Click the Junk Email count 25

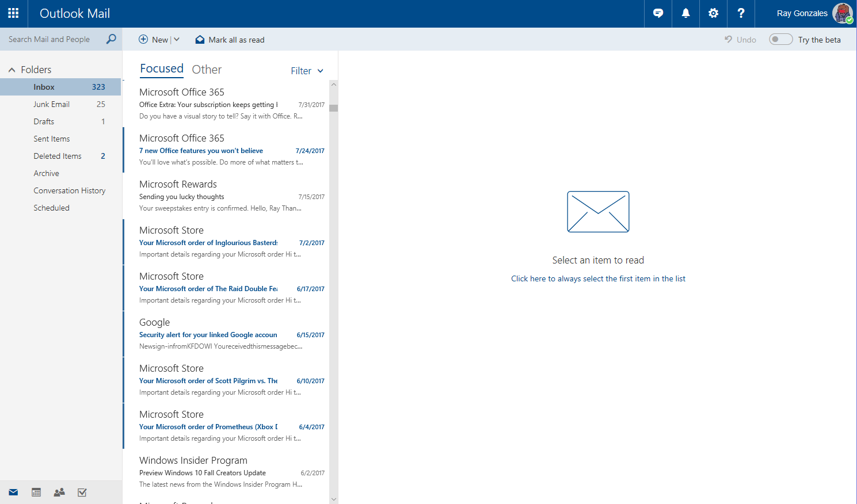[x=101, y=104]
